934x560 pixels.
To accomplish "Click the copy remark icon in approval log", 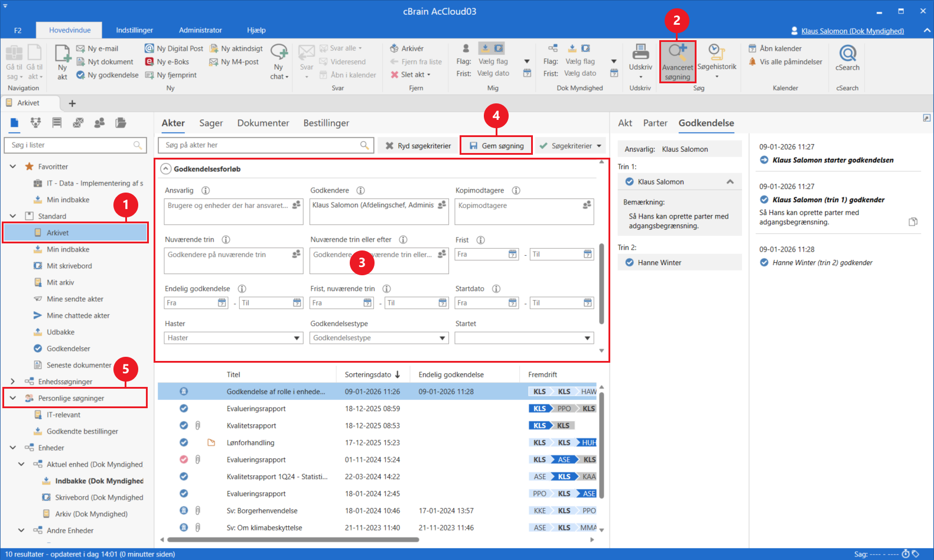I will [x=913, y=222].
